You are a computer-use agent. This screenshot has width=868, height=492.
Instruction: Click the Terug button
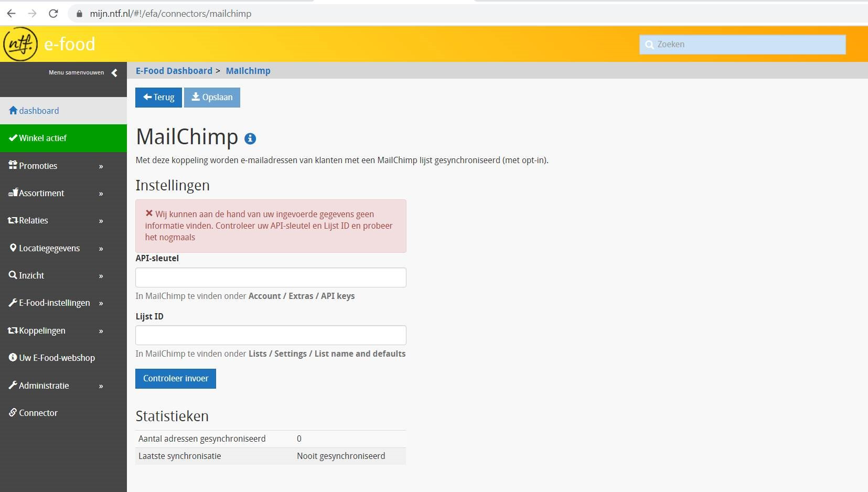[158, 98]
